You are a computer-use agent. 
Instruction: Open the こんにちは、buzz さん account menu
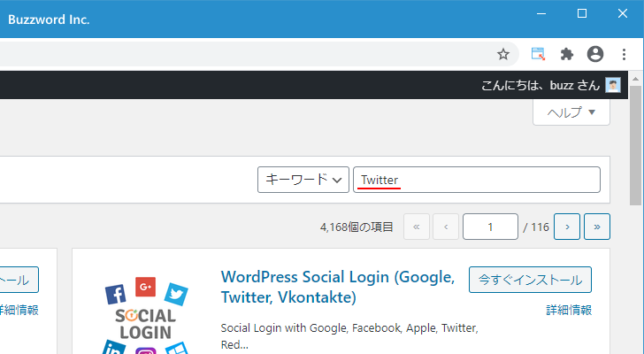tap(540, 85)
